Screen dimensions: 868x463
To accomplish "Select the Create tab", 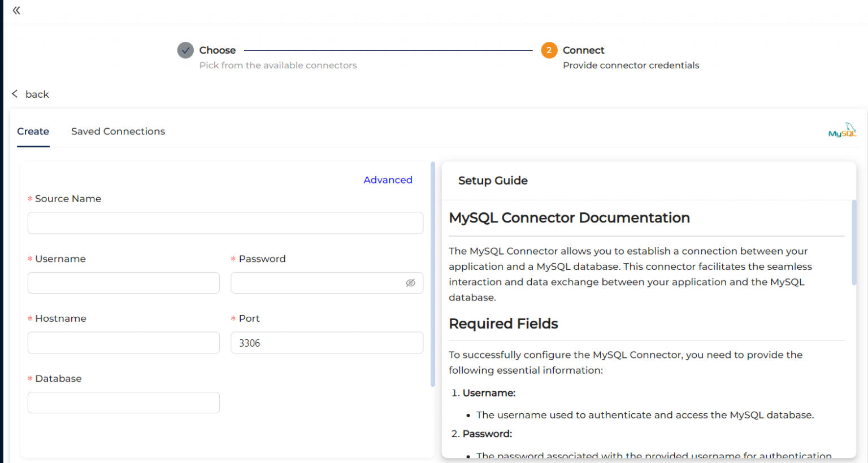I will tap(33, 131).
